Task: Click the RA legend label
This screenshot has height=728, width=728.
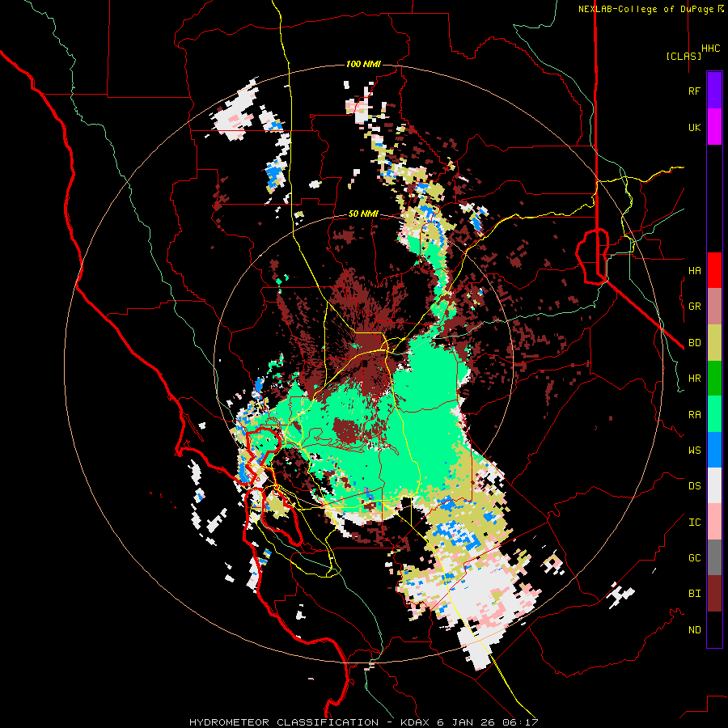Action: tap(694, 415)
